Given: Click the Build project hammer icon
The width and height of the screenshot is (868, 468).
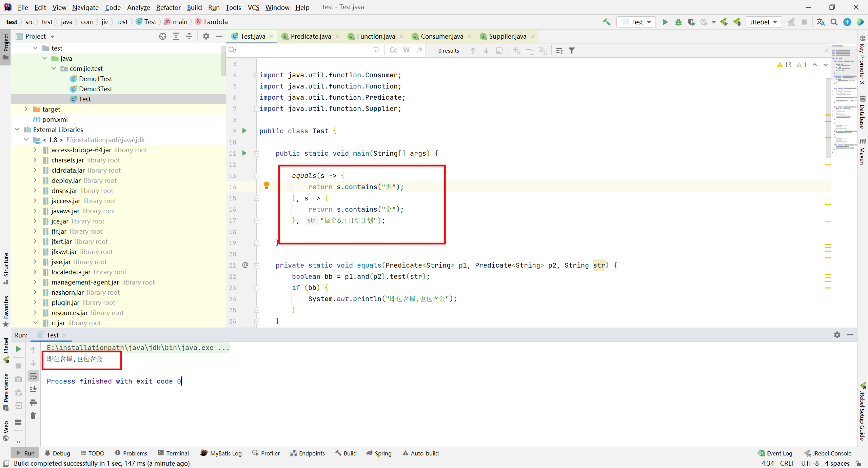Looking at the screenshot, I should (607, 22).
